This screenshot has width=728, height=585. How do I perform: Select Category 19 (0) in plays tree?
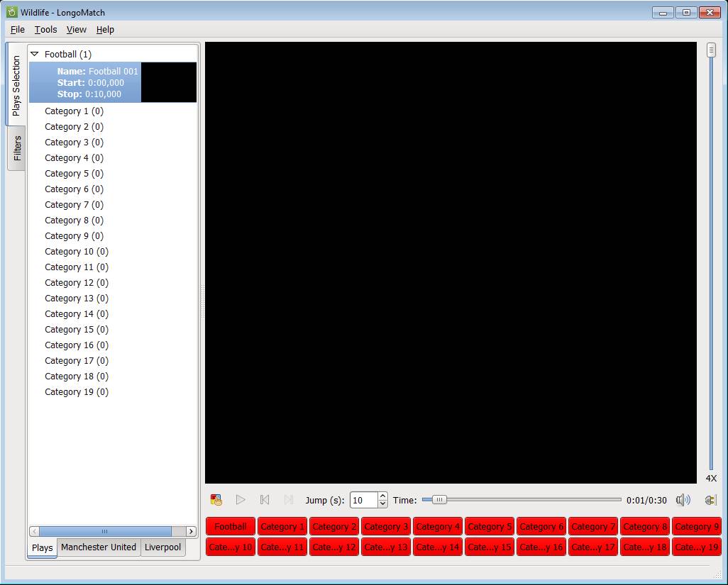click(x=77, y=392)
